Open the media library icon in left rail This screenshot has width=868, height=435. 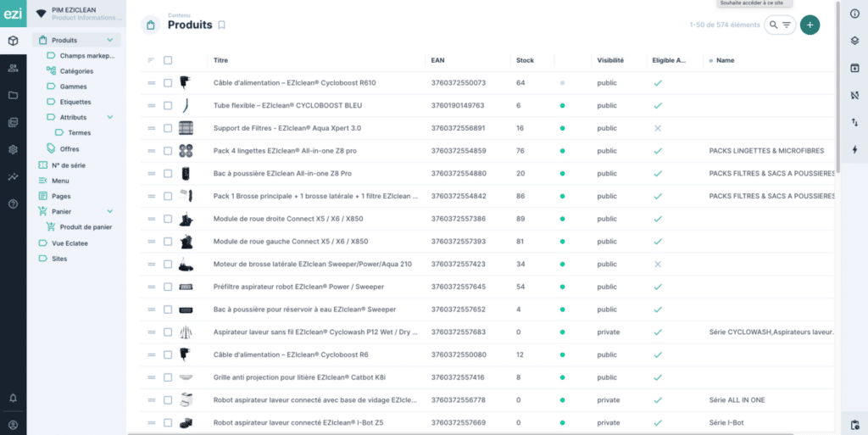tap(14, 122)
